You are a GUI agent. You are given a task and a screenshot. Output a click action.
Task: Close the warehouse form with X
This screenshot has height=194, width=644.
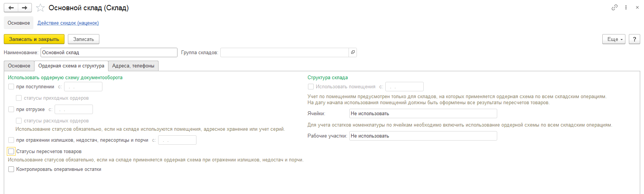point(637,8)
